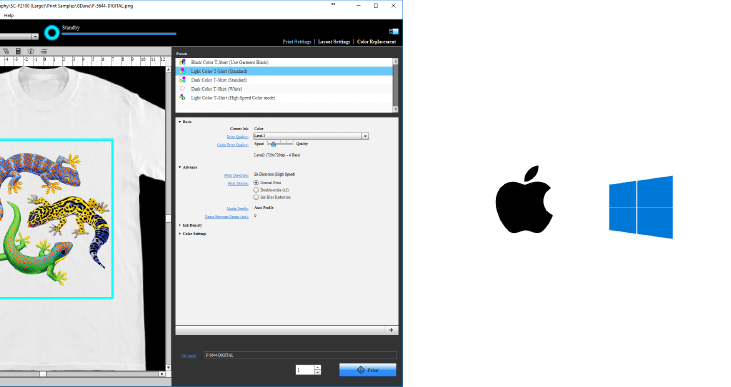The width and height of the screenshot is (731, 387).
Task: Increase copies with the up stepper arrow
Action: (x=318, y=367)
